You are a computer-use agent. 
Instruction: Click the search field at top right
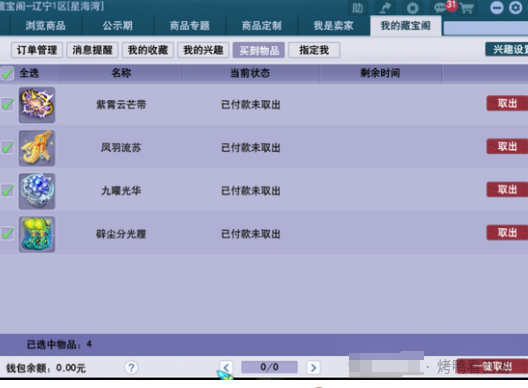(x=486, y=28)
